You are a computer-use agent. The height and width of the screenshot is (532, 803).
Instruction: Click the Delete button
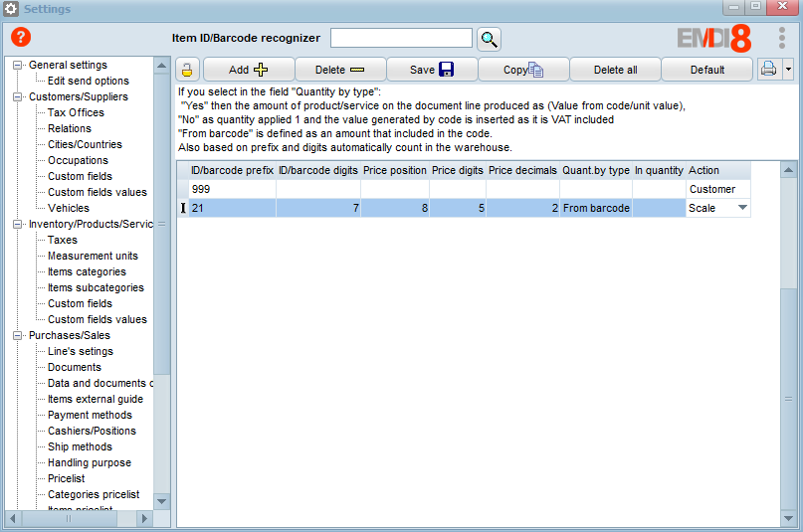pos(340,70)
